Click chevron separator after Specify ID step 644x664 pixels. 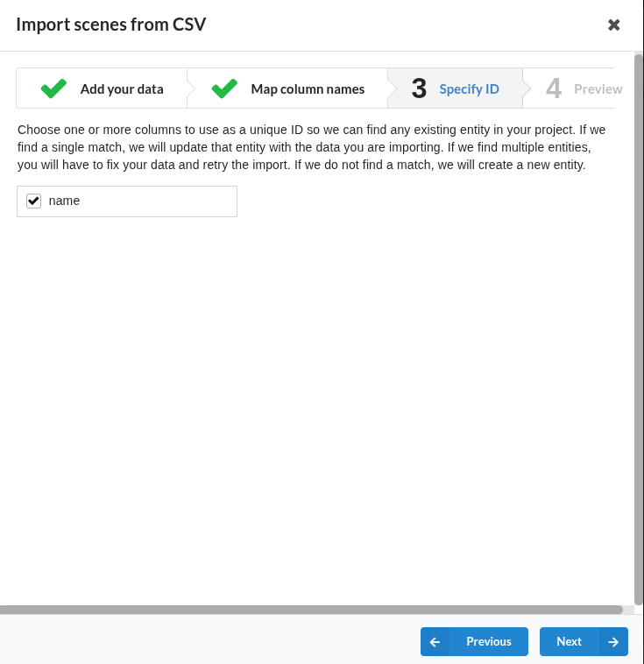tap(527, 88)
